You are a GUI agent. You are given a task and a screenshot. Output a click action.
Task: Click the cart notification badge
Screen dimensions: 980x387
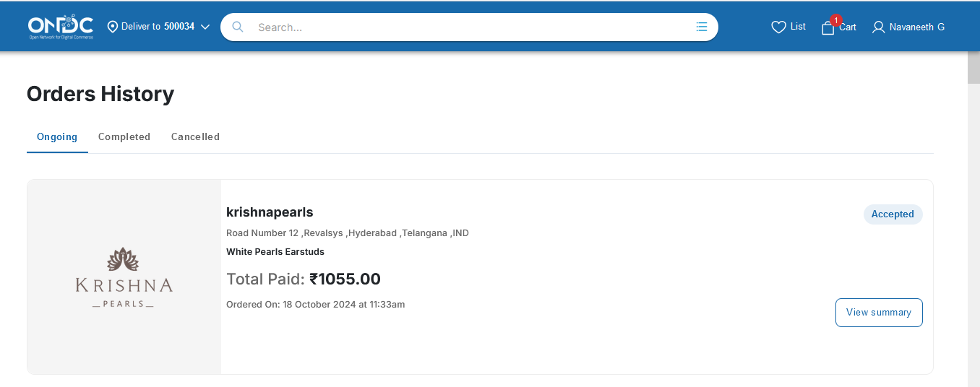point(836,20)
